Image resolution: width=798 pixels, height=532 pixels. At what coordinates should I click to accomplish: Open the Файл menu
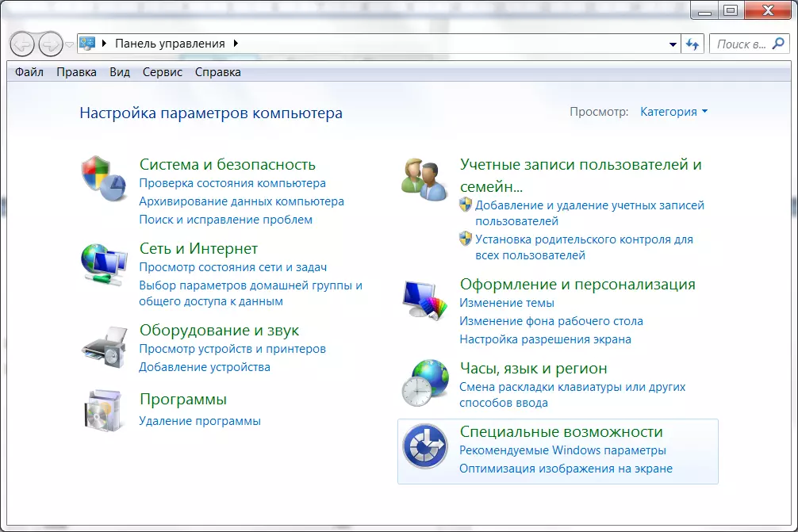click(x=29, y=72)
